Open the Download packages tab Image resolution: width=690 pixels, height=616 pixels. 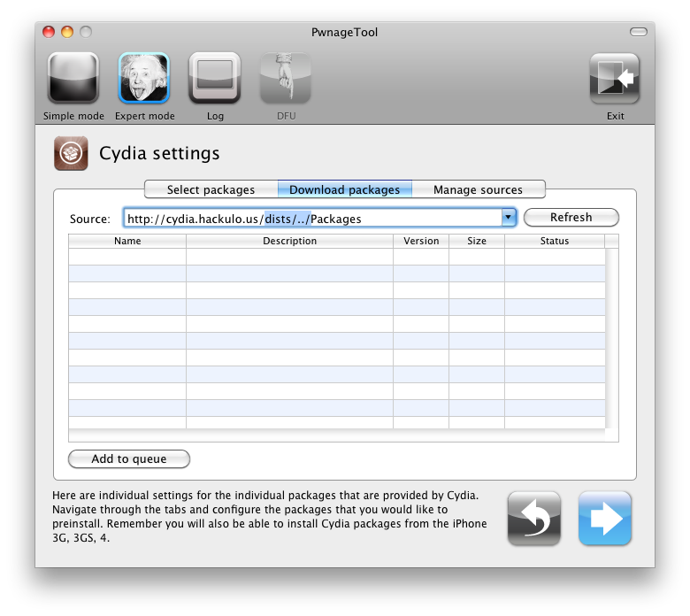(345, 189)
